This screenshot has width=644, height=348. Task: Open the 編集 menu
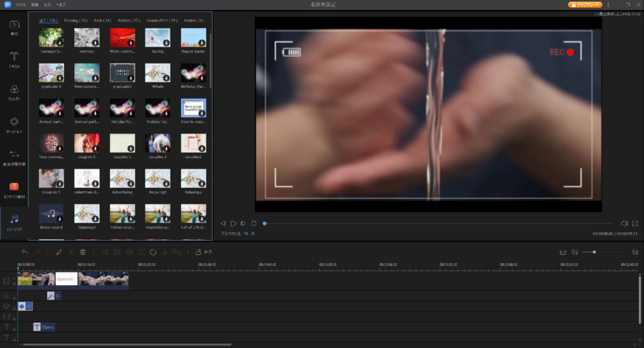[x=35, y=4]
